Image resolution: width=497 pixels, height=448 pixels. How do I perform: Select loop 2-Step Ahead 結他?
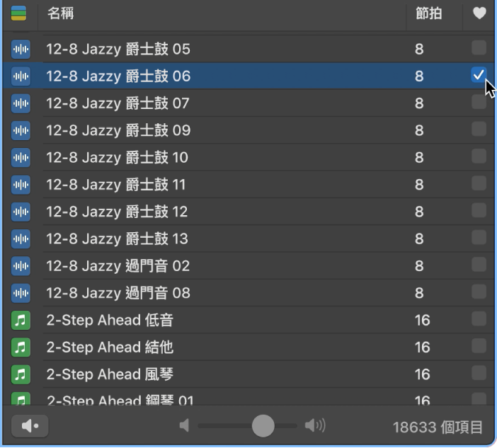click(x=248, y=347)
